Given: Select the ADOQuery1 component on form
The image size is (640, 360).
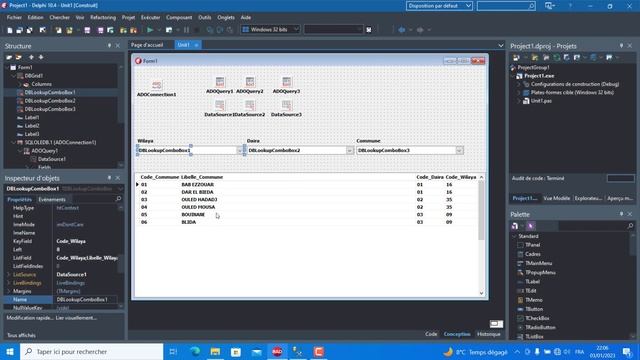Looking at the screenshot, I should 220,82.
